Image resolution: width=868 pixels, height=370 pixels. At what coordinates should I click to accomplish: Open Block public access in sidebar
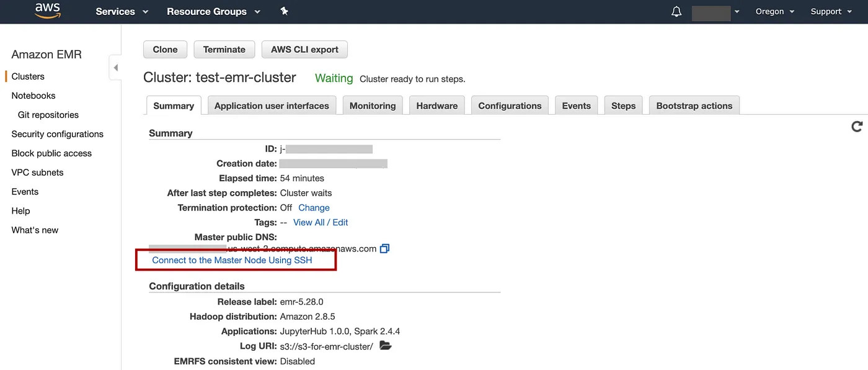[x=51, y=153]
